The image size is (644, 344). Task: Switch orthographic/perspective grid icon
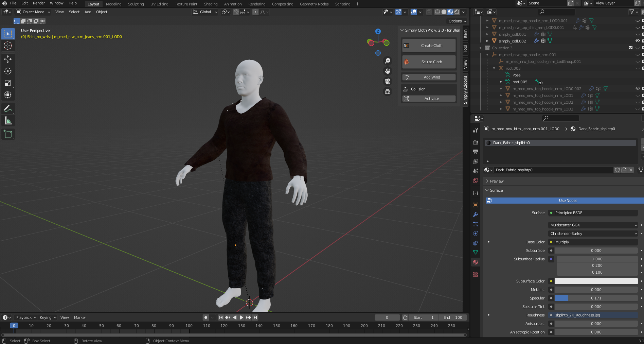coord(388,92)
